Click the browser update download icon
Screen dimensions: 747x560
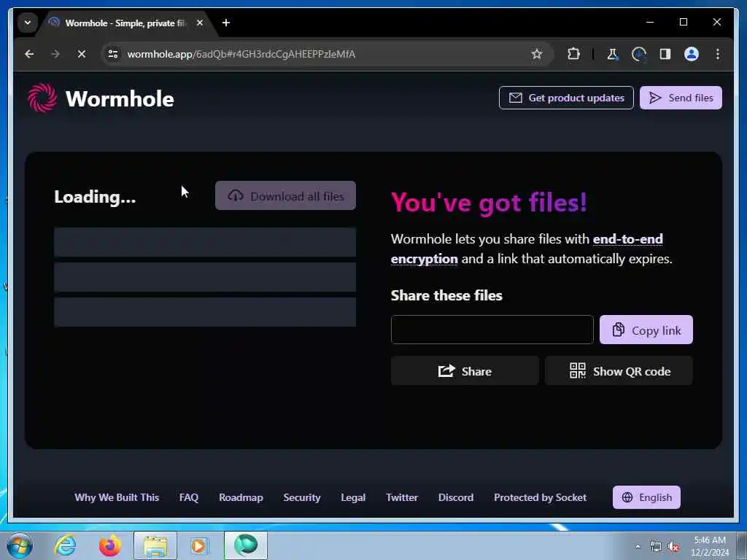pos(638,54)
